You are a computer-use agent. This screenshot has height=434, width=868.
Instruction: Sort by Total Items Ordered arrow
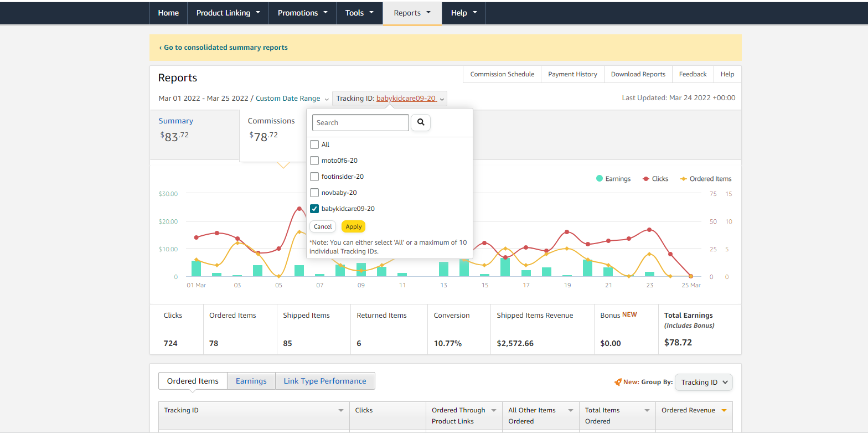pos(647,410)
